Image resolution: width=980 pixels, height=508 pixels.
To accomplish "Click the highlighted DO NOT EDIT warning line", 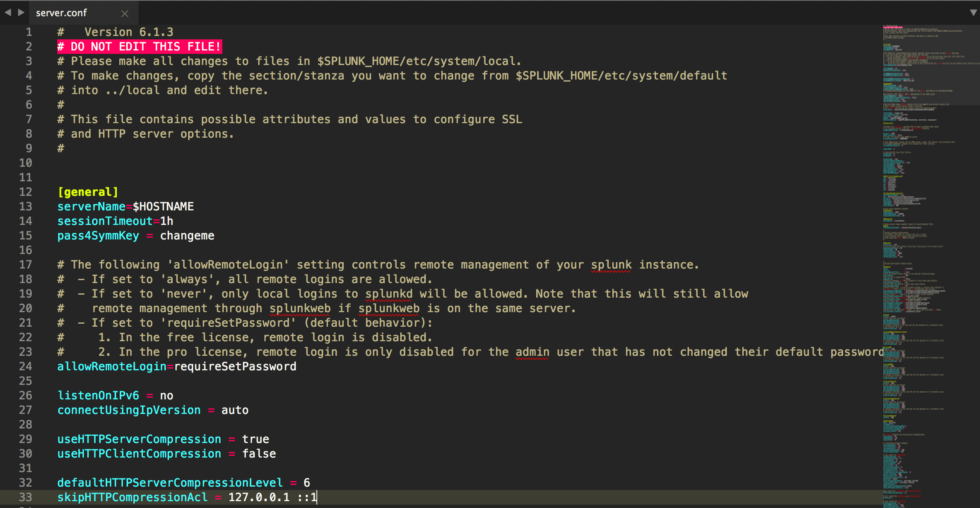I will point(139,47).
